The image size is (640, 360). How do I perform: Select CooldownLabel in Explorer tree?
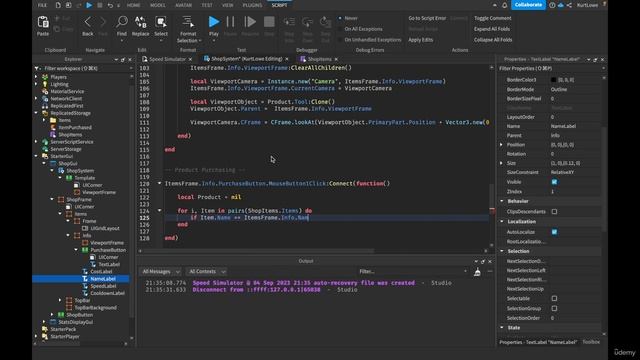107,293
